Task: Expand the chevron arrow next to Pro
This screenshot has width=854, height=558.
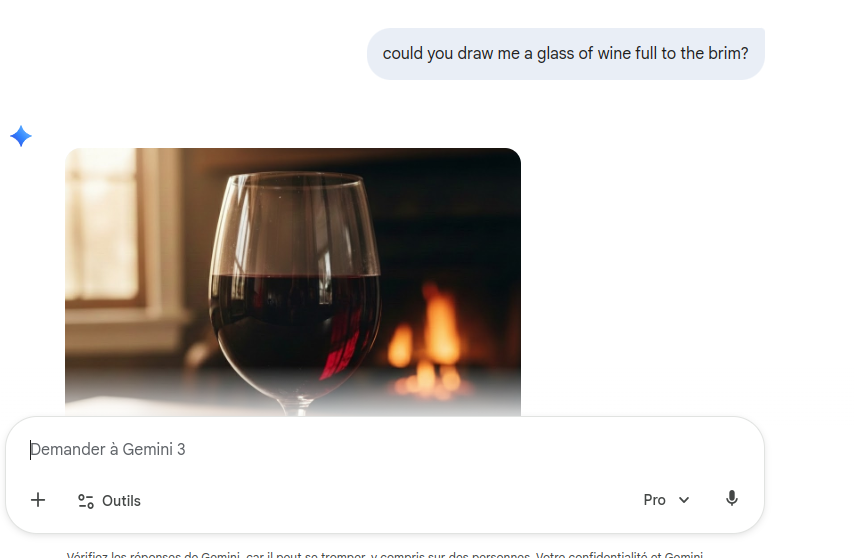Action: [x=684, y=500]
